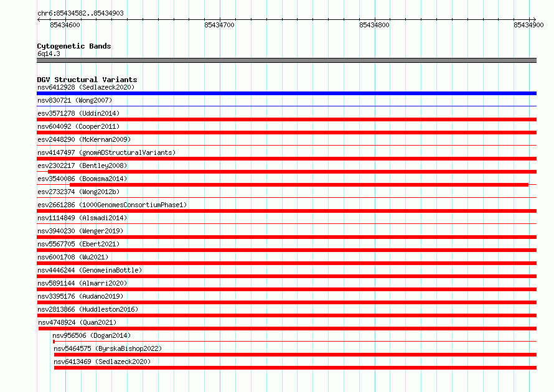Click esv2448290 (McKernan2009) label
This screenshot has width=554, height=392.
[84, 139]
